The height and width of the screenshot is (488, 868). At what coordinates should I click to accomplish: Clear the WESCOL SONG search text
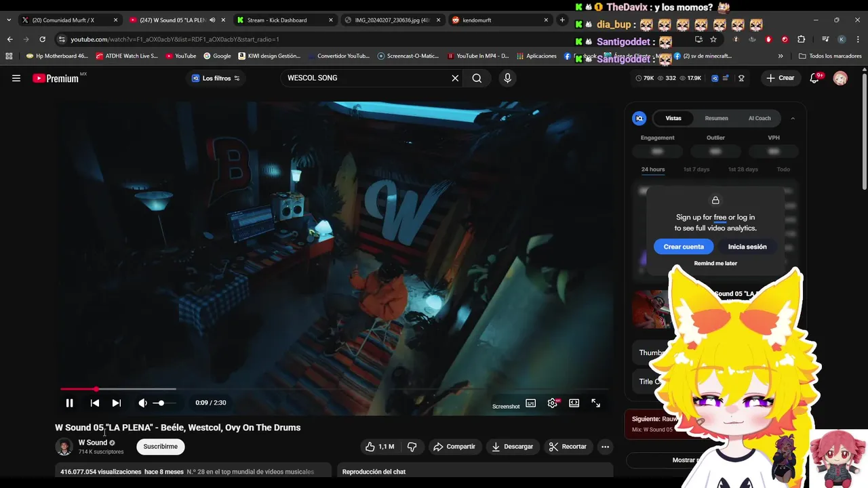pyautogui.click(x=455, y=78)
